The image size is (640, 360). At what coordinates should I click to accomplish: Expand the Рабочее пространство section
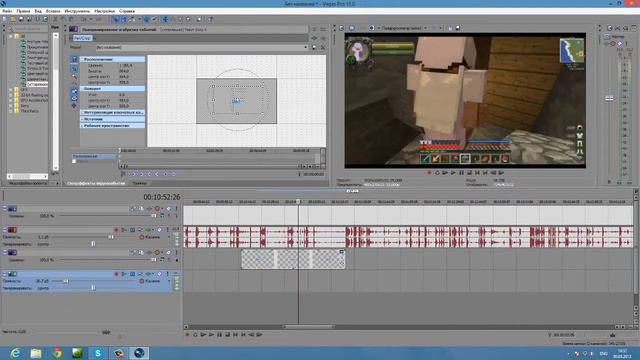point(112,126)
